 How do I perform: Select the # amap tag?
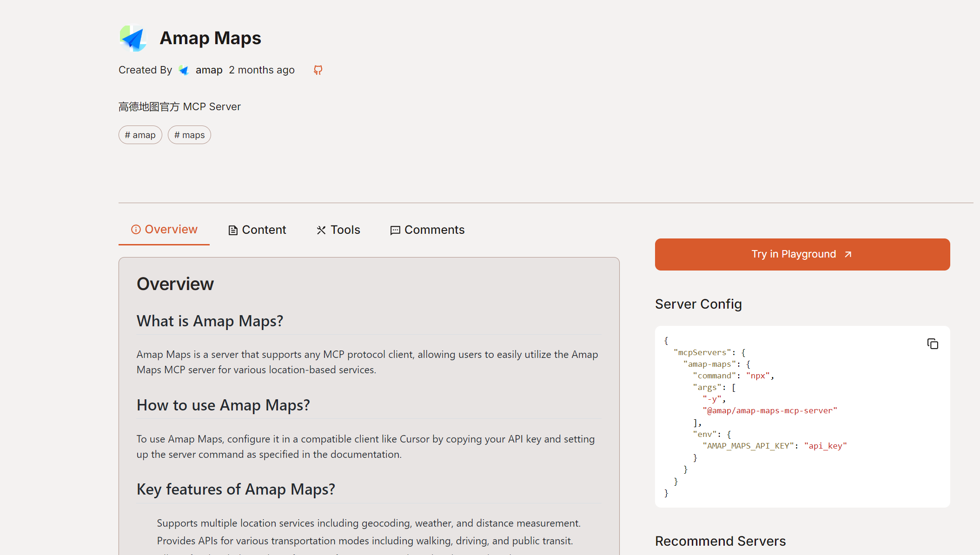(140, 135)
